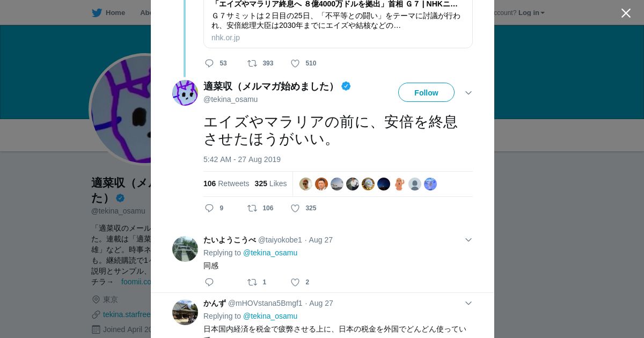Viewport: 644px width, 338px height.
Task: Reply to the quoted tweet with 53 replies
Action: pyautogui.click(x=209, y=63)
